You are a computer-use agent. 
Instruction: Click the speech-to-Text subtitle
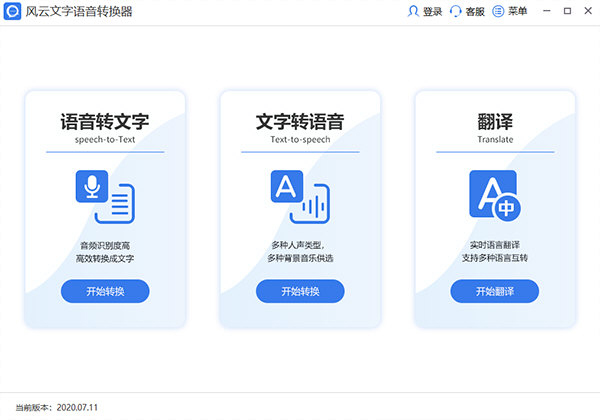pos(105,141)
